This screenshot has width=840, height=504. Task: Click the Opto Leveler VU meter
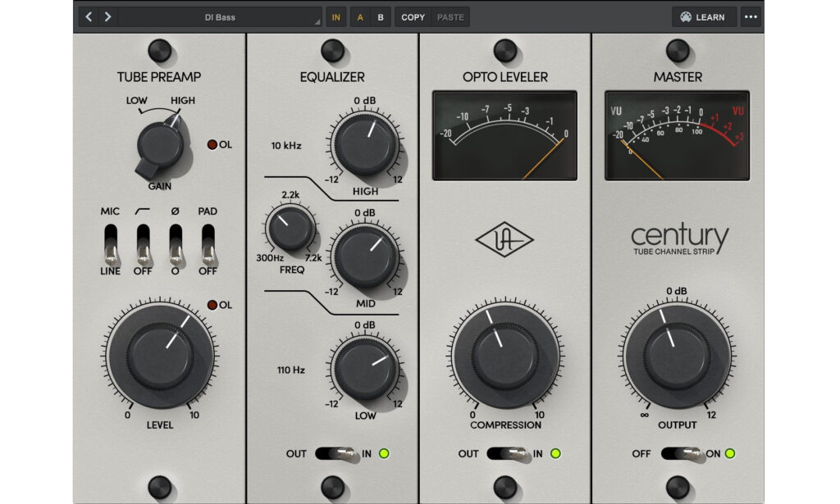pos(506,134)
